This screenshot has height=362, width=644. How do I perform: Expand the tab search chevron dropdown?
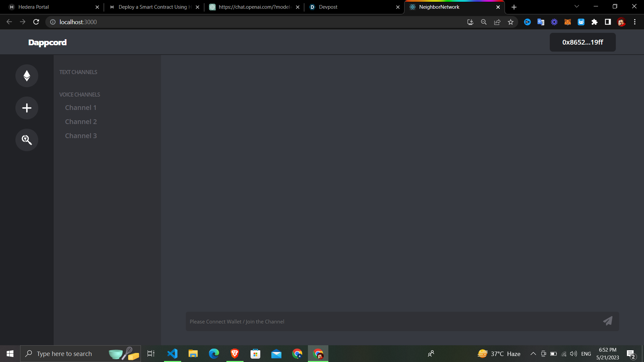(x=577, y=7)
